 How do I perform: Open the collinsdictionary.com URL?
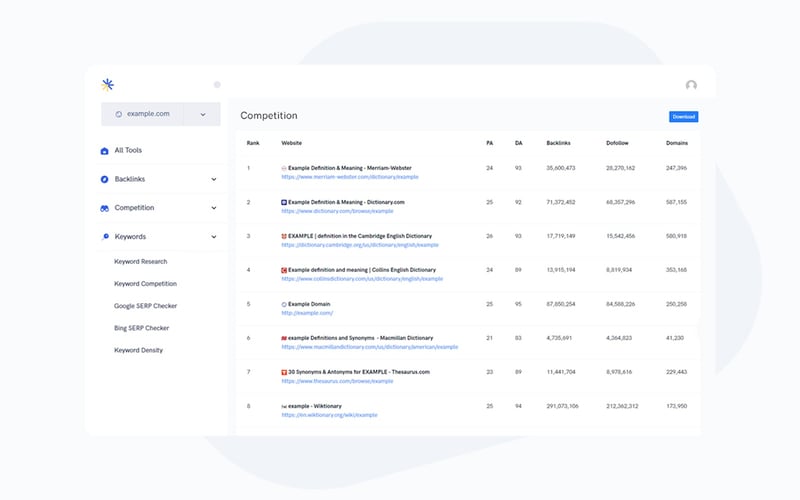[362, 279]
